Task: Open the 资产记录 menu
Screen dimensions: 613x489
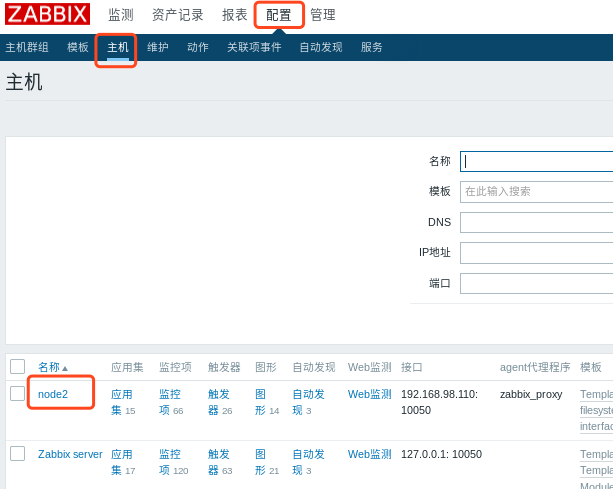Action: coord(177,15)
